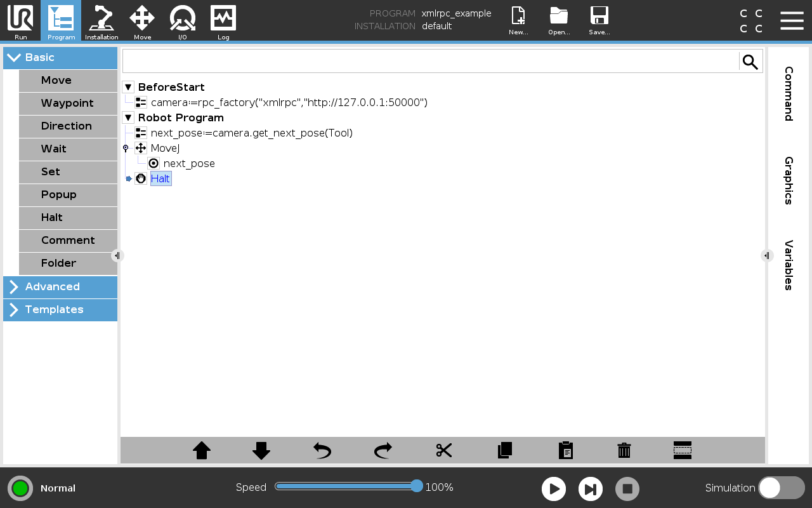Select the MoveJ node
The image size is (812, 508).
(165, 148)
